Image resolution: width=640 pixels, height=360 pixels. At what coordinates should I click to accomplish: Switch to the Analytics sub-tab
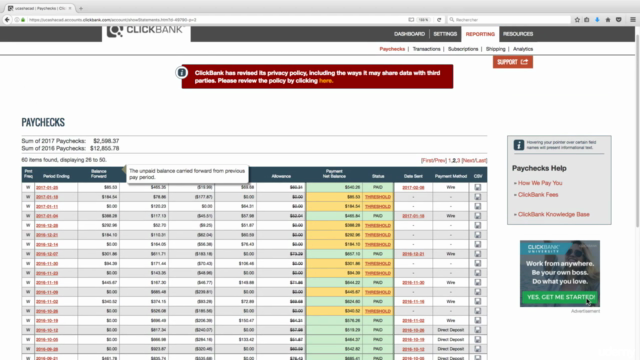pos(523,49)
